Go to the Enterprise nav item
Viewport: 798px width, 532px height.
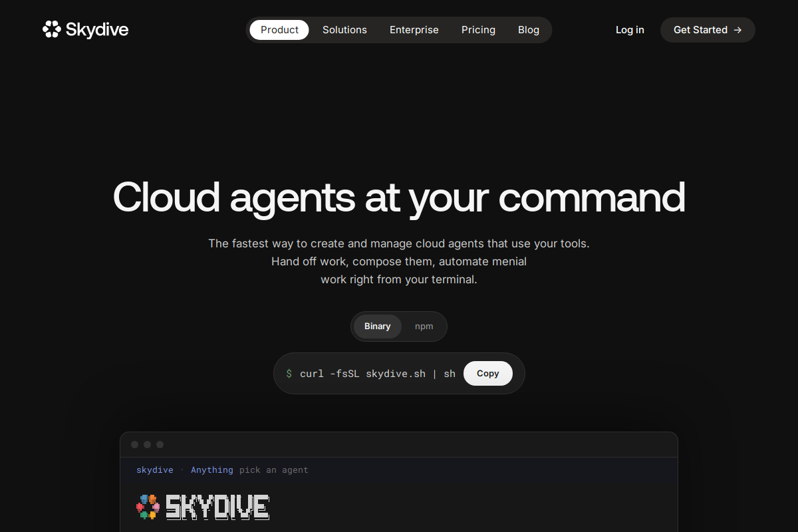(x=414, y=30)
